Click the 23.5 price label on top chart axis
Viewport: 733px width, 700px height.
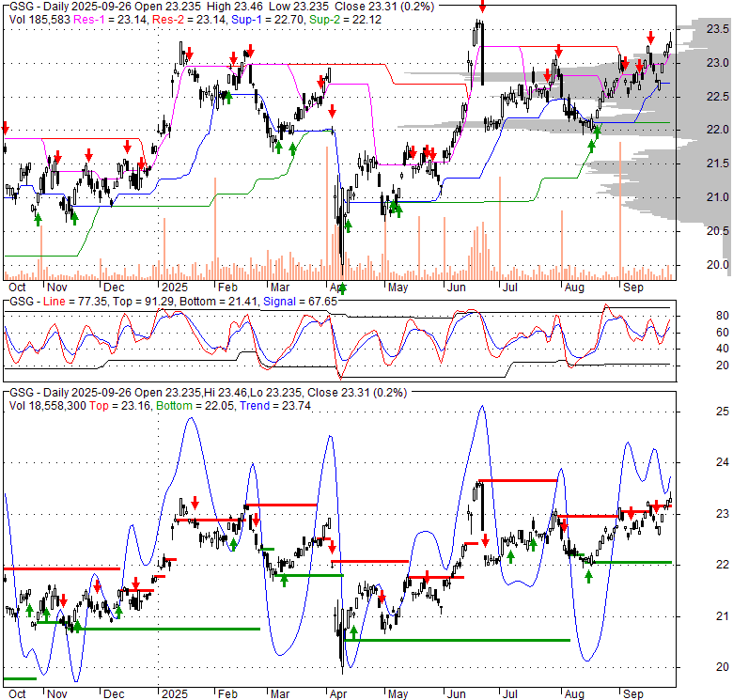717,29
